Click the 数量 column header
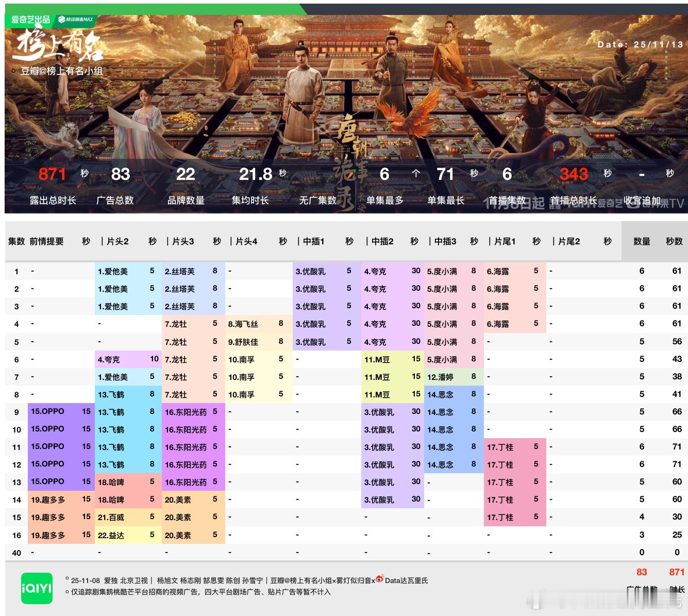 pyautogui.click(x=642, y=241)
